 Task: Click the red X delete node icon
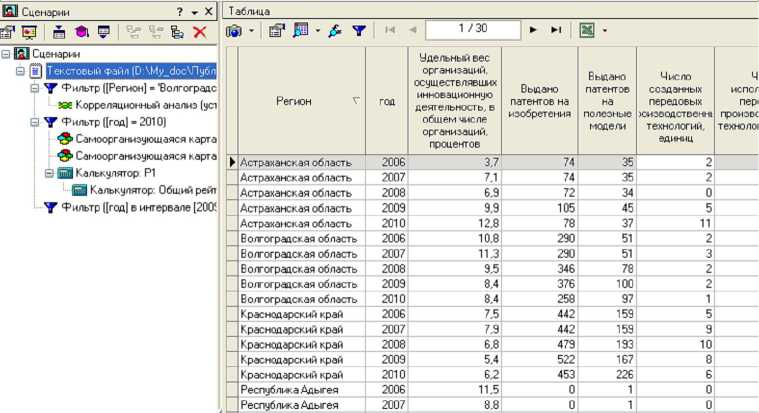[x=199, y=32]
